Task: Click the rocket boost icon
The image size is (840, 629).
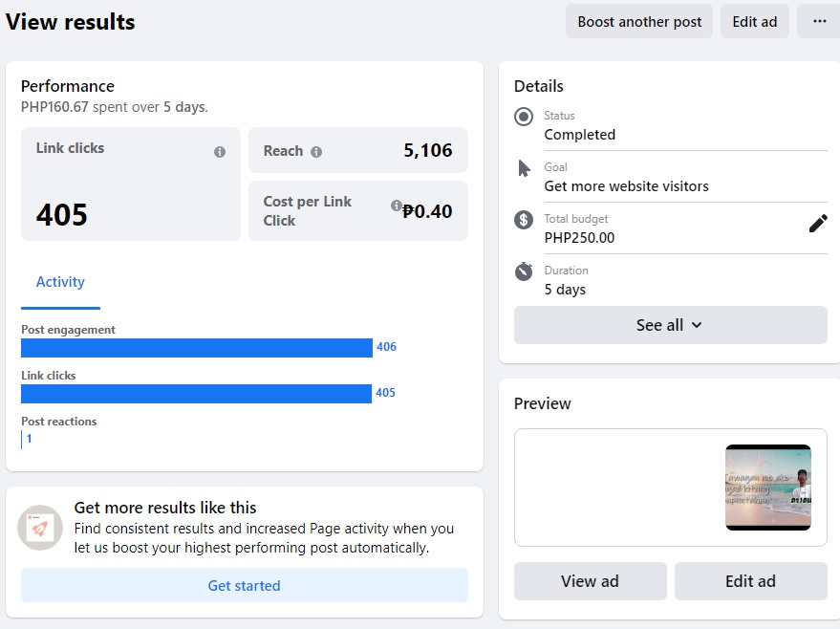Action: point(40,528)
